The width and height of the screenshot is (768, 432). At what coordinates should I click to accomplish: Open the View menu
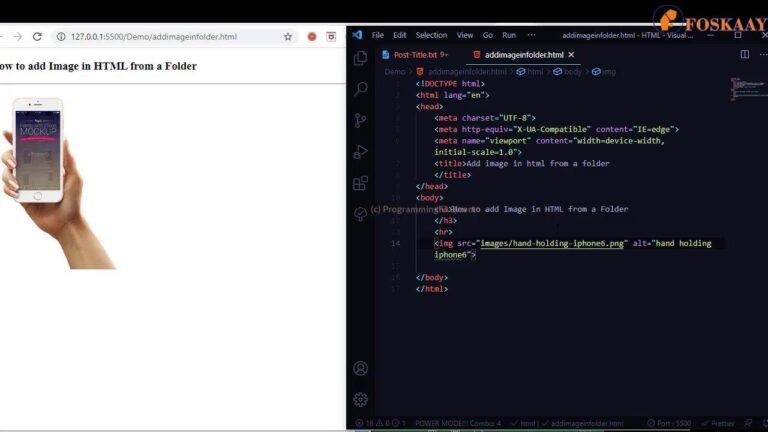pos(465,35)
